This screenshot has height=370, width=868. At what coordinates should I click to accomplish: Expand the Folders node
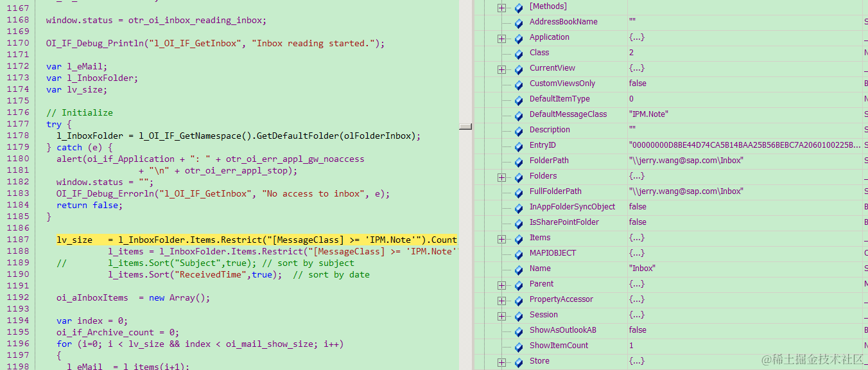[501, 177]
